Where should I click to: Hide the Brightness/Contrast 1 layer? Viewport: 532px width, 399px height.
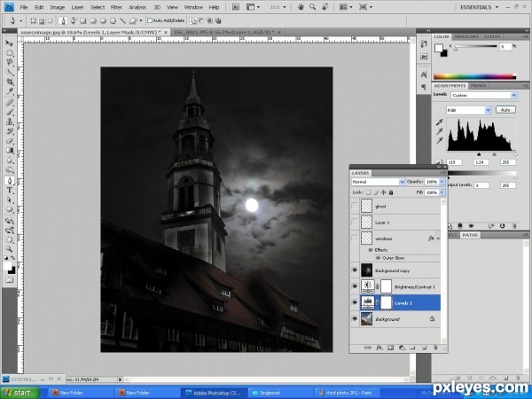(x=355, y=286)
